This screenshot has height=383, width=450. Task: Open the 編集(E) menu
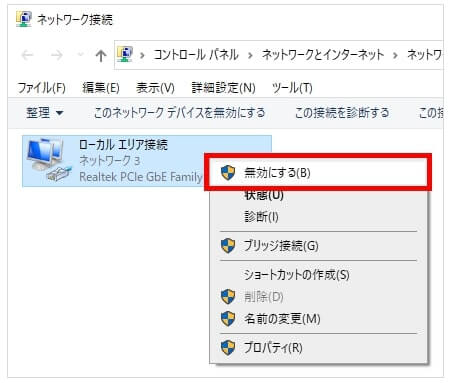(x=101, y=88)
